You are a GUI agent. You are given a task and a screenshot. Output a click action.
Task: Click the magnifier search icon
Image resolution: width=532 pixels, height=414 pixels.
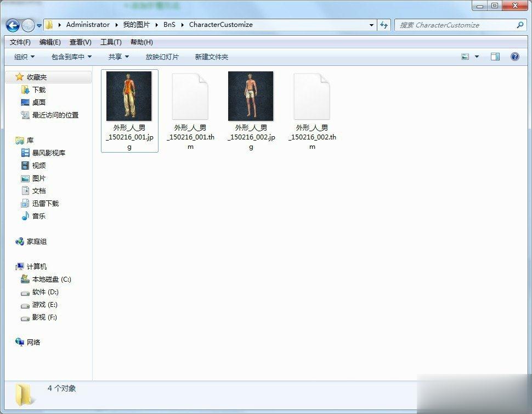[520, 25]
